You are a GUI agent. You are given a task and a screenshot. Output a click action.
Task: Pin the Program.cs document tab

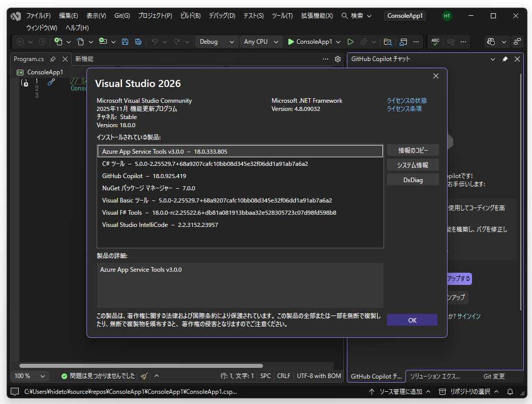52,59
